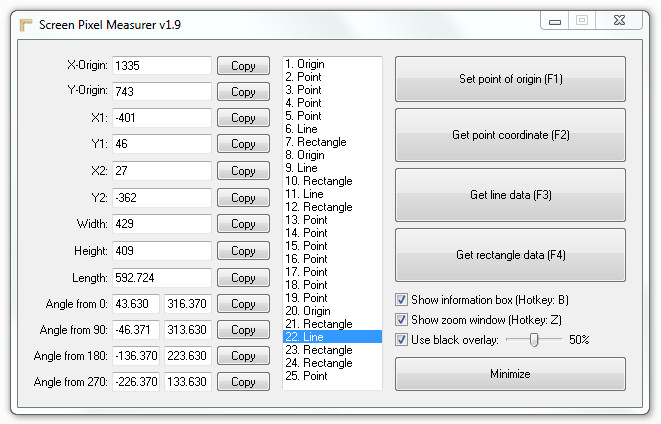Click Get rectangle data (F4) button
The image size is (661, 424).
510,255
